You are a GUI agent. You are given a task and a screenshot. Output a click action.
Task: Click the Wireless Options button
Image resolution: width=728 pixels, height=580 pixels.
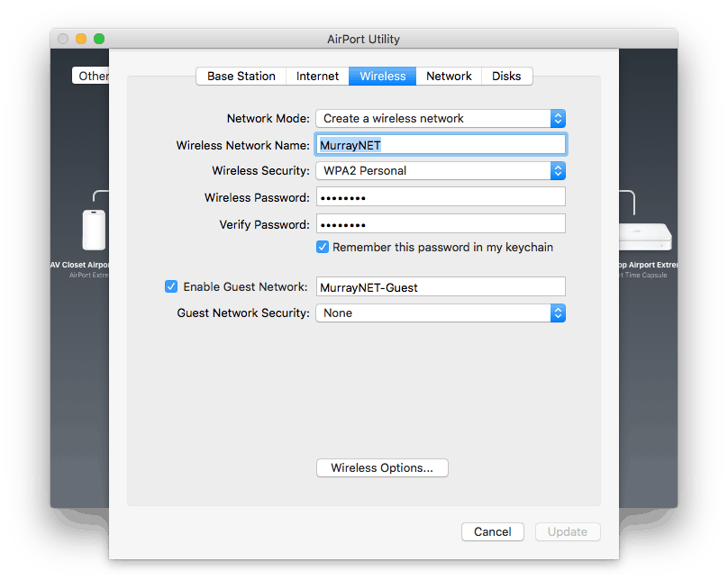click(382, 467)
